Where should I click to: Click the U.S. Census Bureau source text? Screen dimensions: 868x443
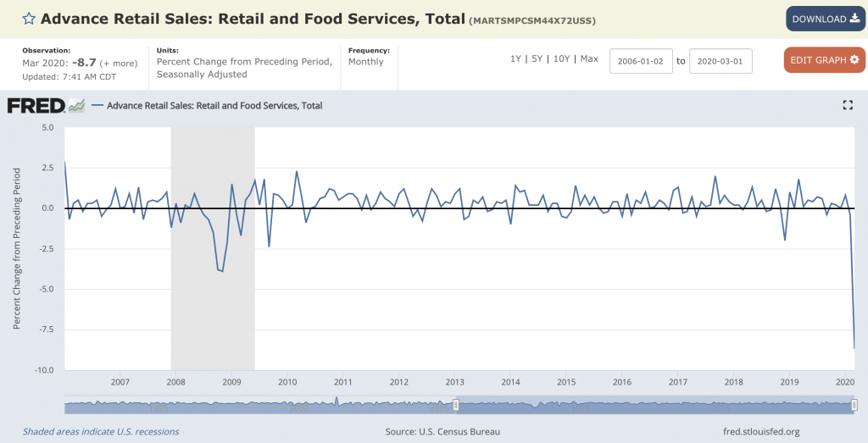[x=442, y=432]
